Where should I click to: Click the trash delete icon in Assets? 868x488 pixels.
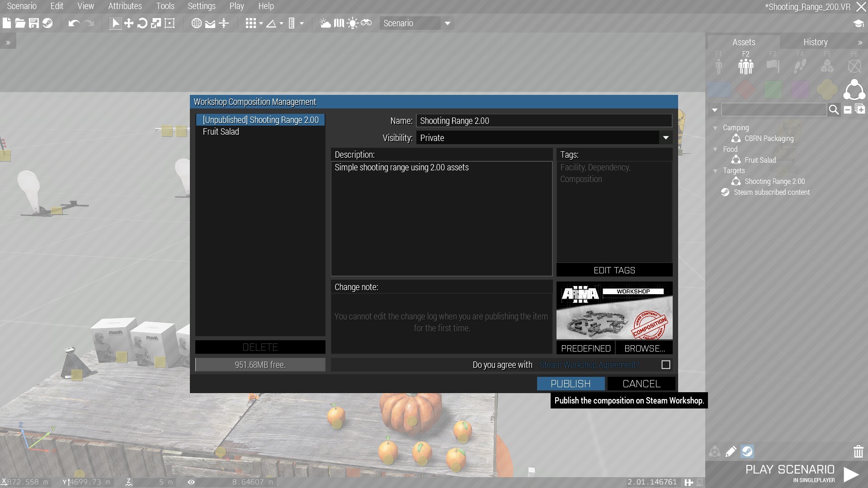pyautogui.click(x=858, y=451)
